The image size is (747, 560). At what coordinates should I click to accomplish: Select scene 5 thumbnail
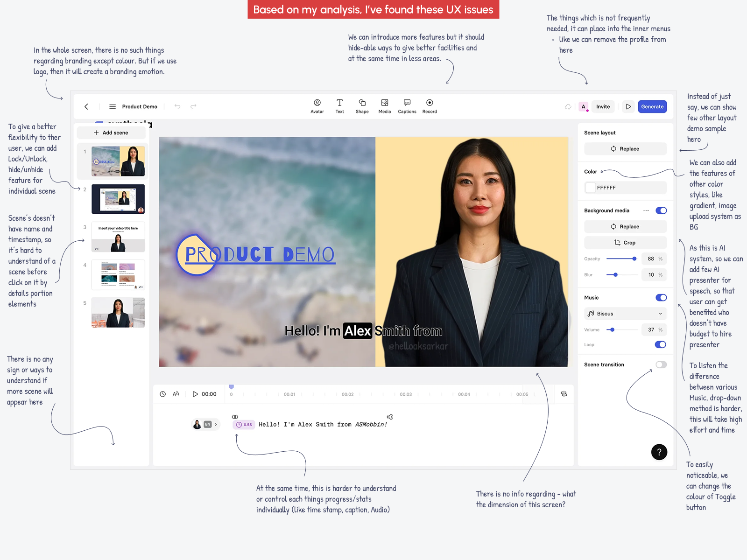(x=118, y=312)
